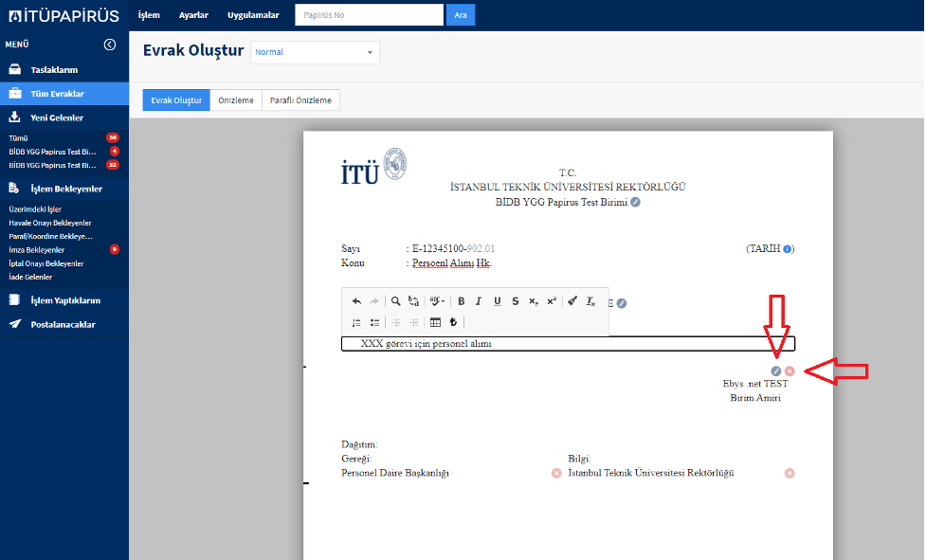926x560 pixels.
Task: Edit the BİDB YGG Papirus Test Birimi unit
Action: coord(635,203)
